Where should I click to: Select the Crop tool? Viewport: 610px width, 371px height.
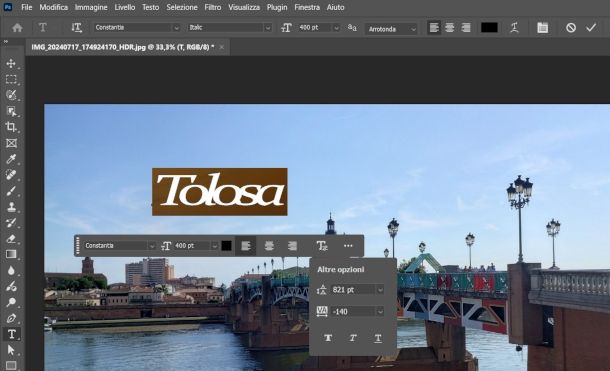click(11, 127)
